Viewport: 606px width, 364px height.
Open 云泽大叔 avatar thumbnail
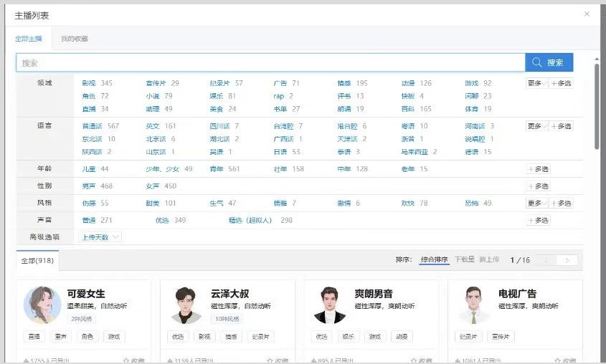(186, 305)
